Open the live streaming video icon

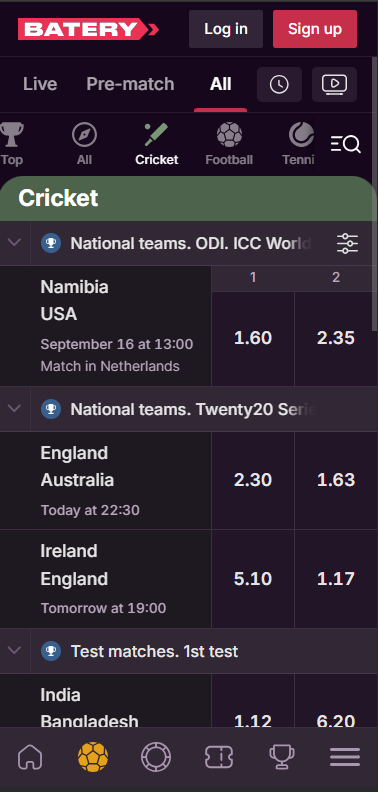tap(334, 84)
